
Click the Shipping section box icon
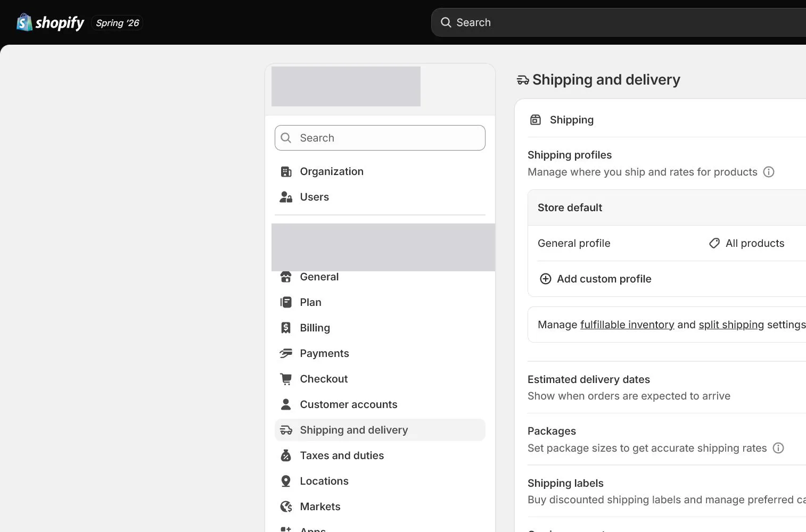click(536, 120)
